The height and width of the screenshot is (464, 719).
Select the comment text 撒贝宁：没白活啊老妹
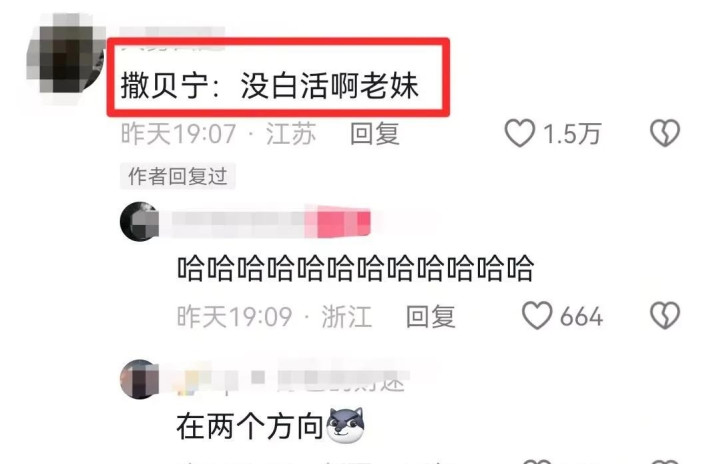point(270,86)
